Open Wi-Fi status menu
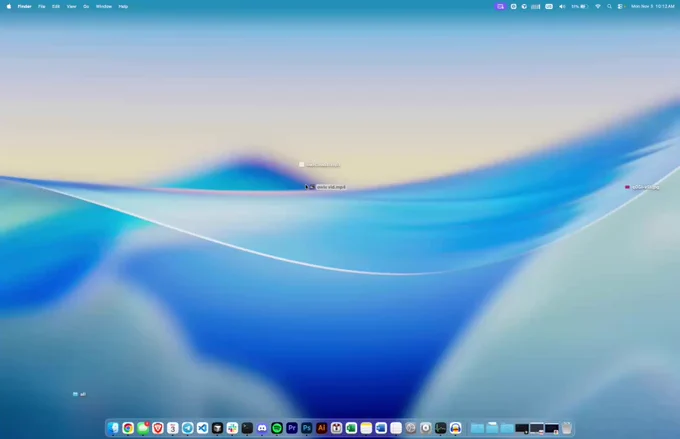680x439 pixels. point(598,6)
